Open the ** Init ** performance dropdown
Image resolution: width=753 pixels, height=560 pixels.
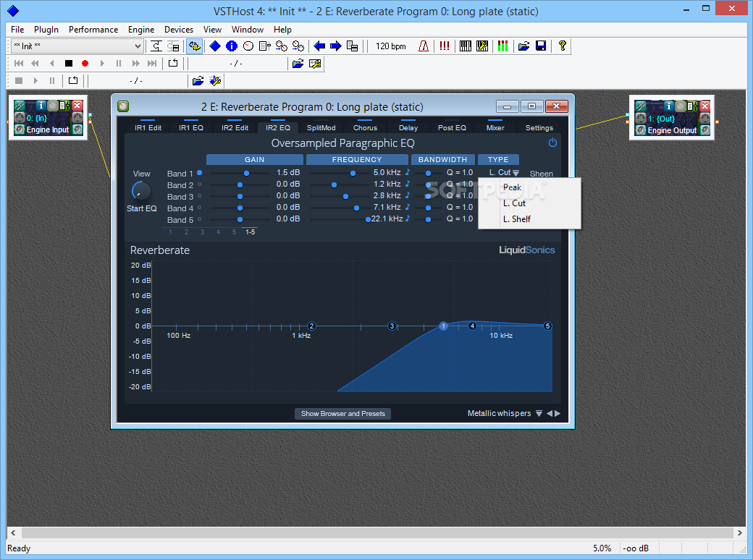(77, 46)
